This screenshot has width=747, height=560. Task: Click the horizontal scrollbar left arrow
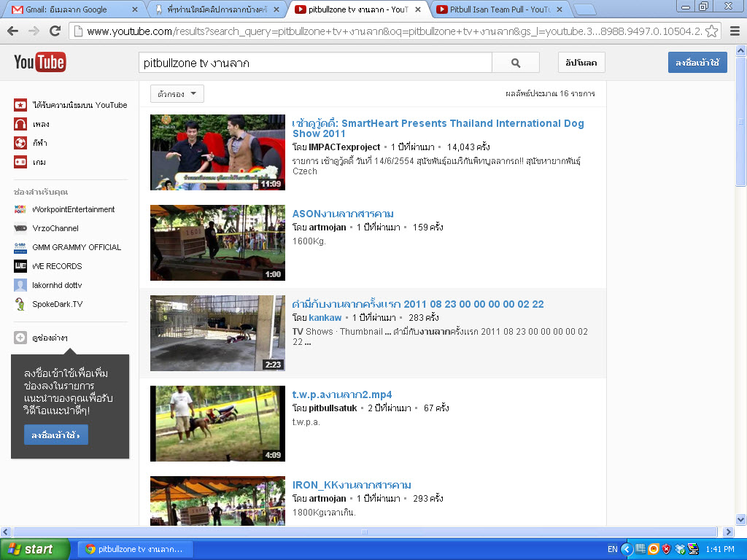click(x=6, y=532)
